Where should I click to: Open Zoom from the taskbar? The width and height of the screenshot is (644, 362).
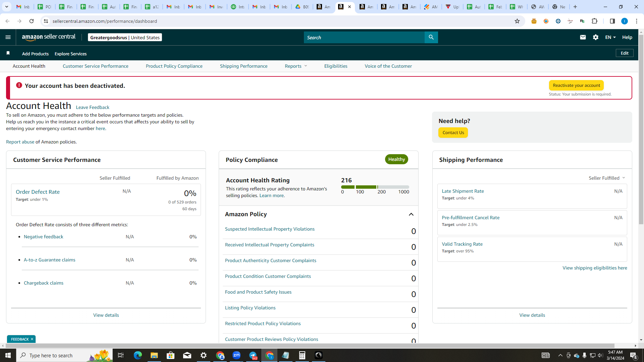click(x=236, y=355)
